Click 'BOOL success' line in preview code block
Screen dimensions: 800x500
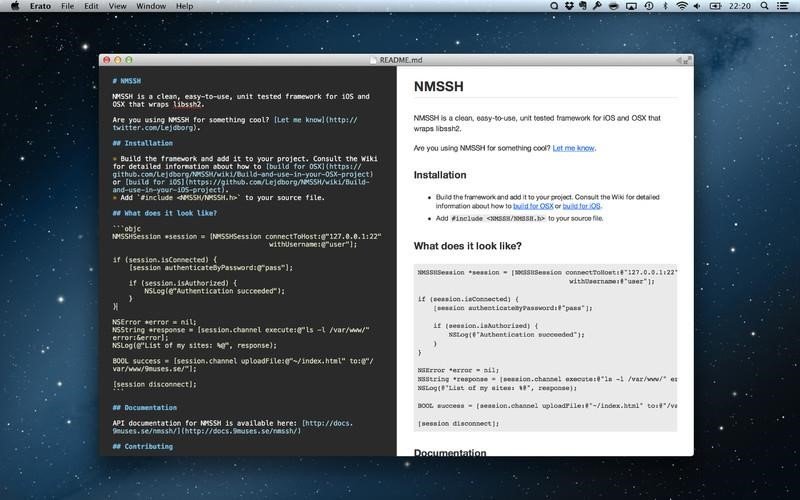pyautogui.click(x=547, y=406)
